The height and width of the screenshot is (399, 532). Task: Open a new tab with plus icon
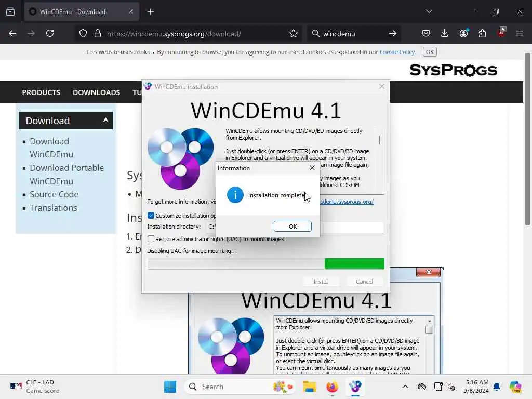coord(150,12)
